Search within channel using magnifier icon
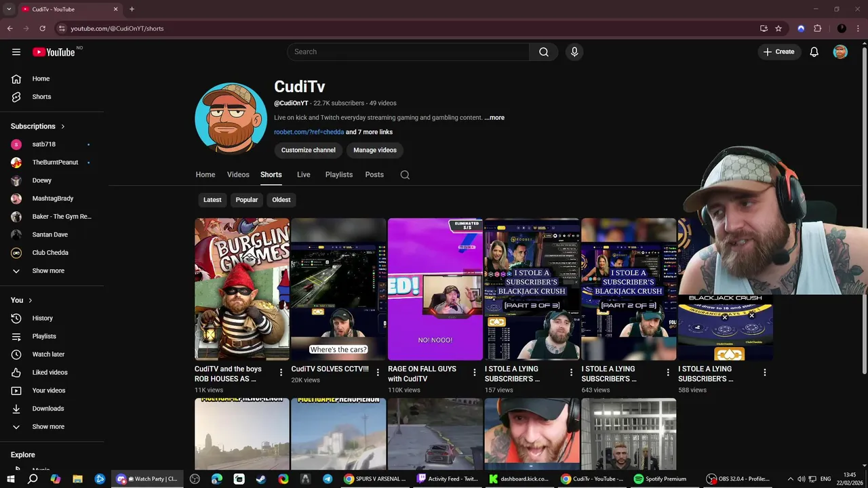Viewport: 868px width, 488px height. (405, 175)
